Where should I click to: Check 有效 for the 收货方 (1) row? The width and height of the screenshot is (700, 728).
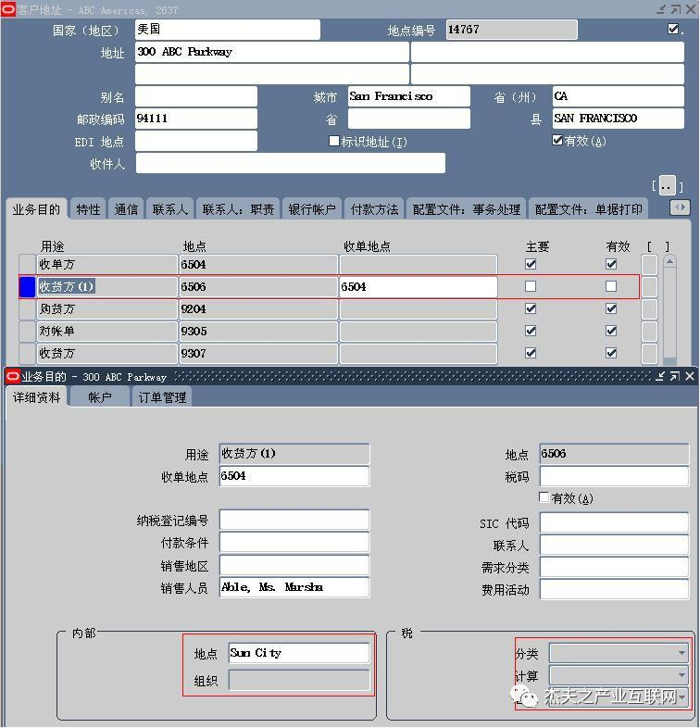pyautogui.click(x=611, y=286)
